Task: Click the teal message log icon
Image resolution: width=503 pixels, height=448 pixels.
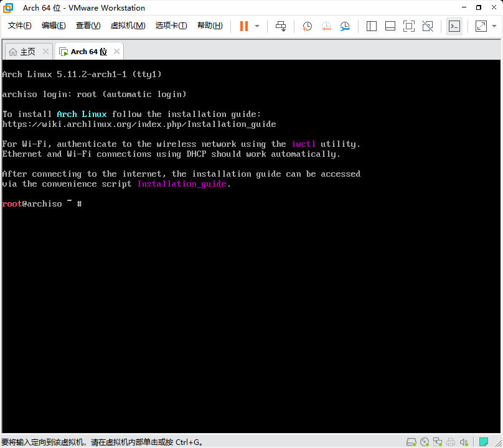Action: click(484, 442)
